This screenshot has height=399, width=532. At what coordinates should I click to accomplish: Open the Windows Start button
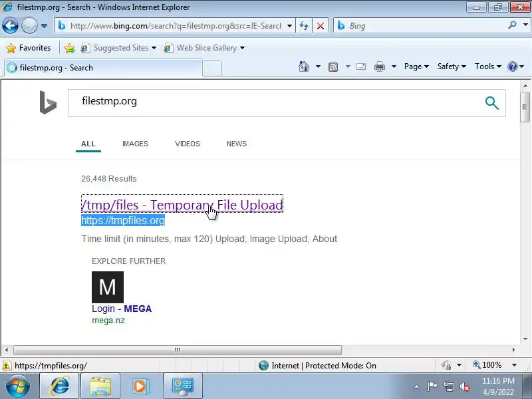(x=18, y=386)
